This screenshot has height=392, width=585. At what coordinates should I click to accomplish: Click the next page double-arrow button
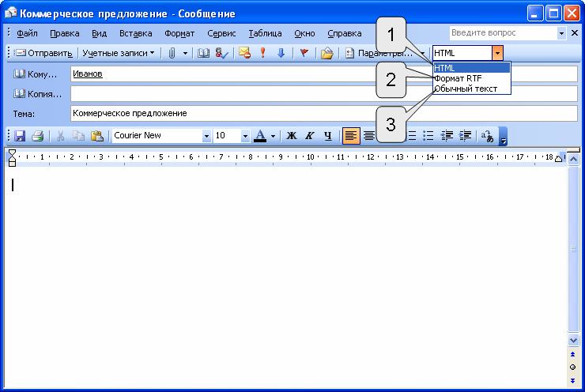tap(573, 381)
